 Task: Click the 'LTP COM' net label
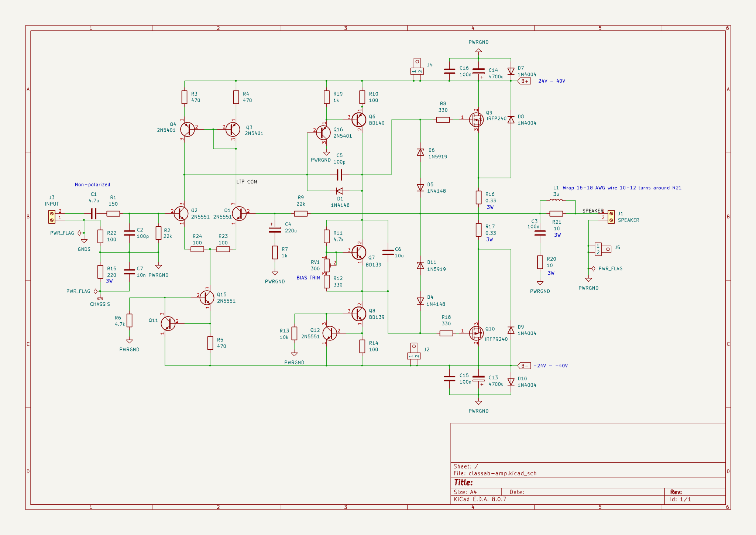(247, 182)
